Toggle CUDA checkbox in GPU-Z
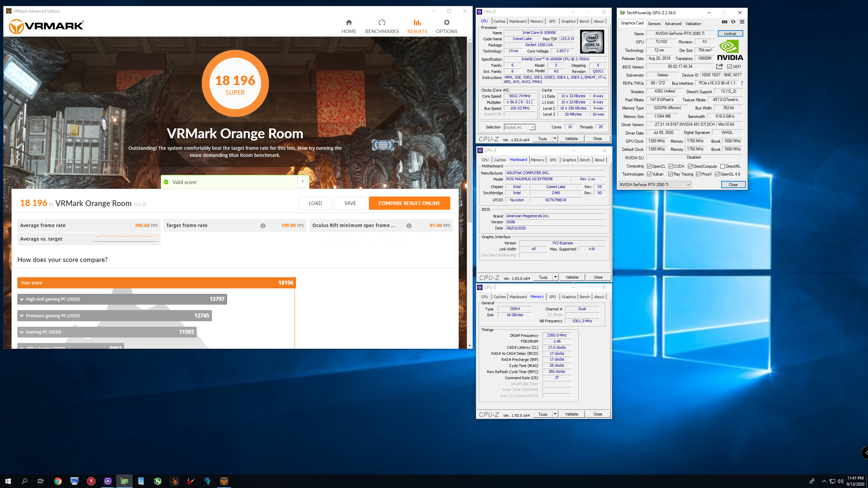 [671, 166]
